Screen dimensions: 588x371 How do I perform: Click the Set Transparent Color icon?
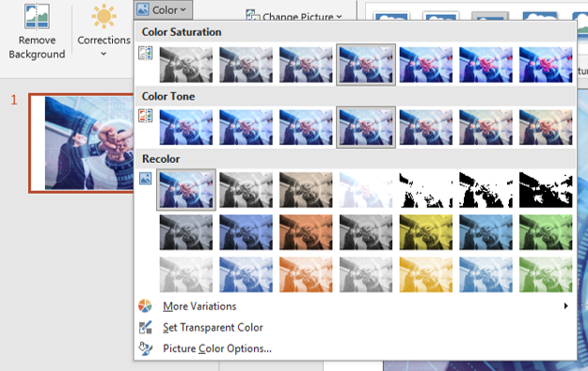pos(145,328)
